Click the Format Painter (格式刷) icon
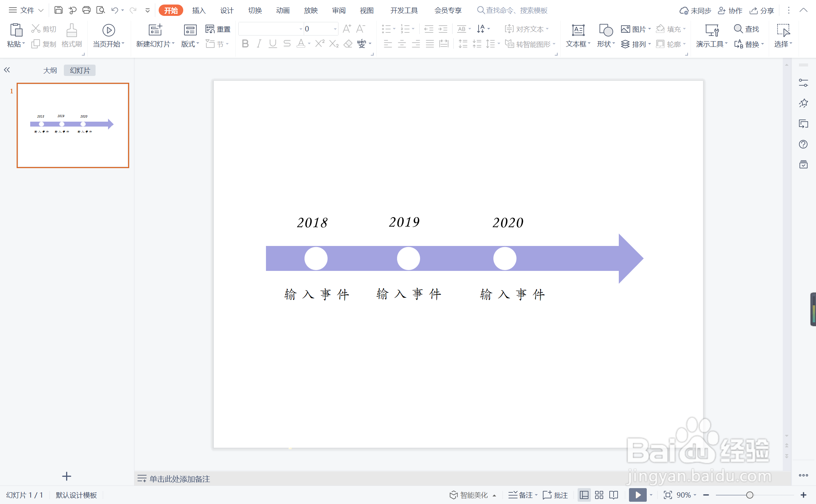The width and height of the screenshot is (816, 504). pyautogui.click(x=71, y=30)
